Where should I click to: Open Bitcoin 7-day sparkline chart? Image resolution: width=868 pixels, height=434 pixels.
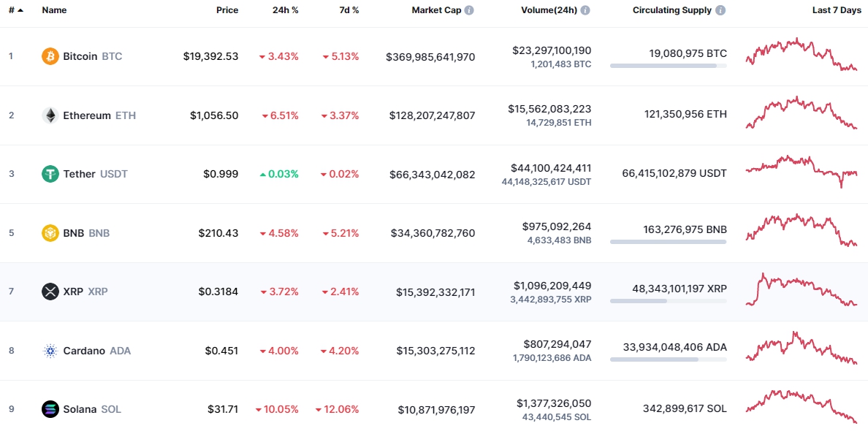801,55
